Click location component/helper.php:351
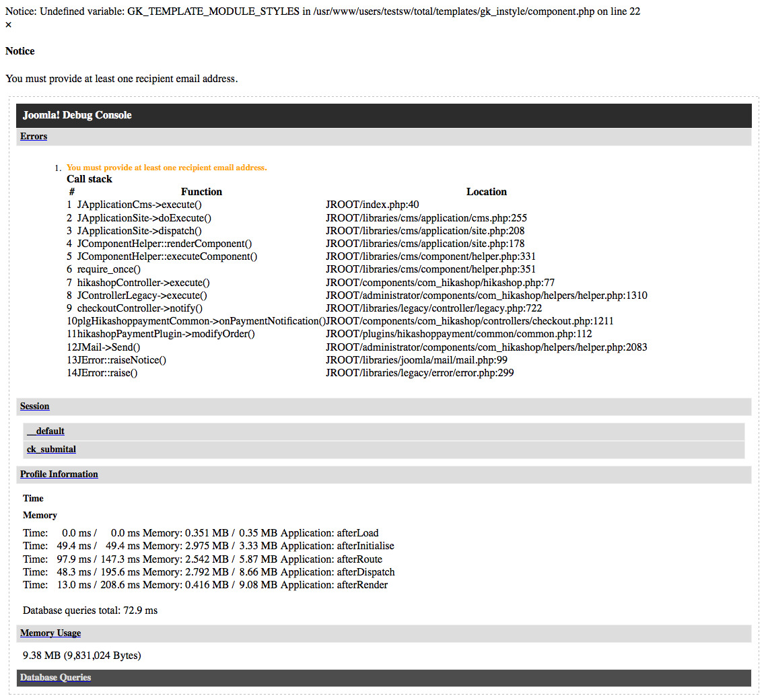 point(431,269)
